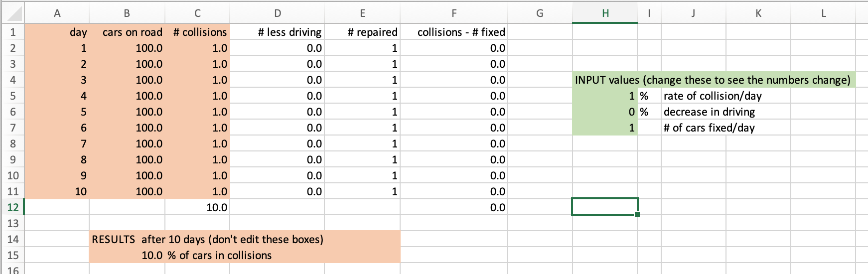This screenshot has width=868, height=274.
Task: Click the rate of collision input cell
Action: point(605,96)
